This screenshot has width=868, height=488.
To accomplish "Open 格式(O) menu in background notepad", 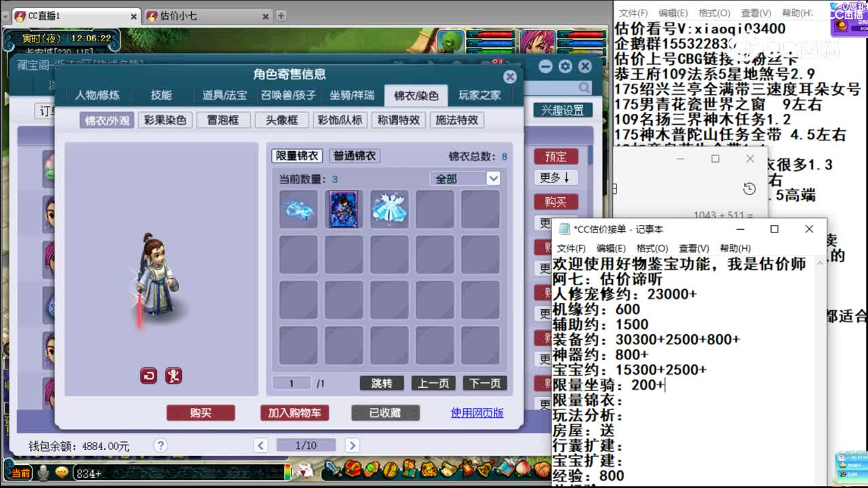I will (x=714, y=13).
